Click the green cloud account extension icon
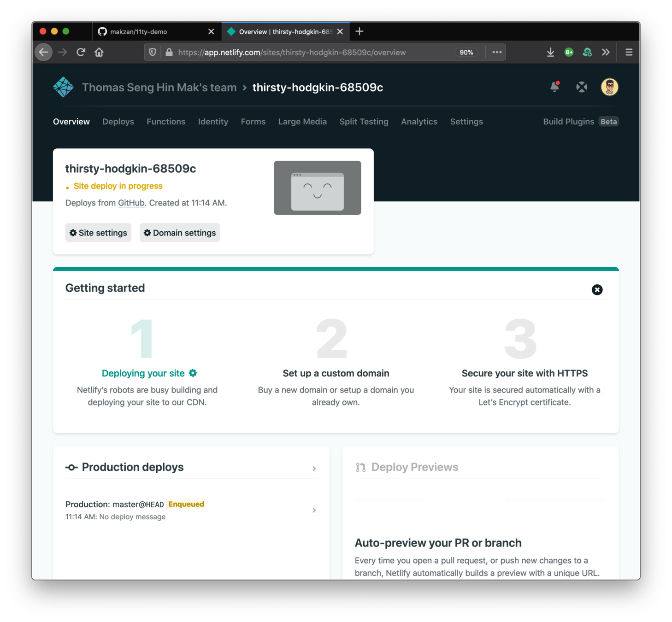This screenshot has width=672, height=622. 587,52
